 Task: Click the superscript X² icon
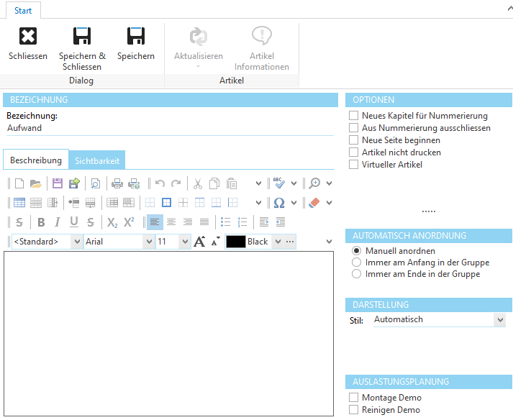(x=129, y=222)
